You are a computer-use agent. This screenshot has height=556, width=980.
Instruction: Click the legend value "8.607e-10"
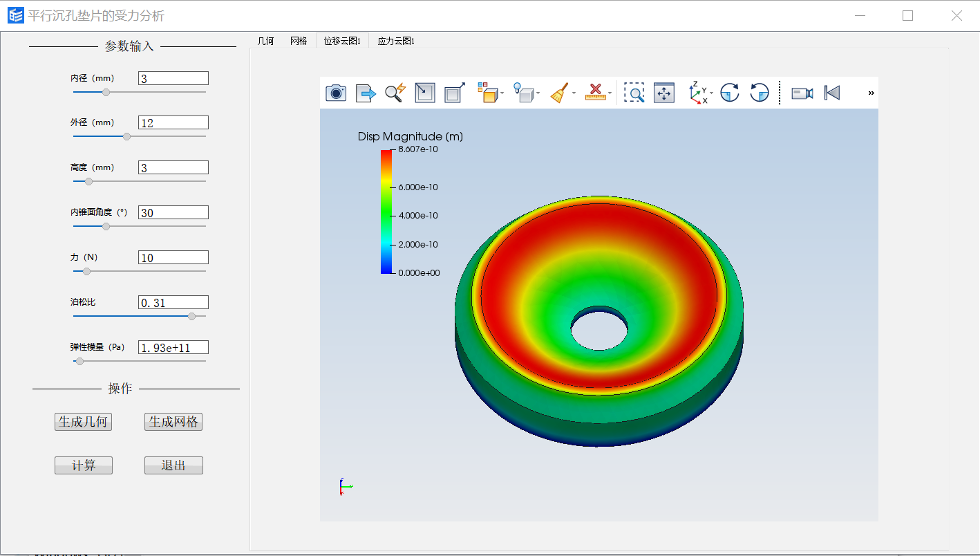click(418, 149)
